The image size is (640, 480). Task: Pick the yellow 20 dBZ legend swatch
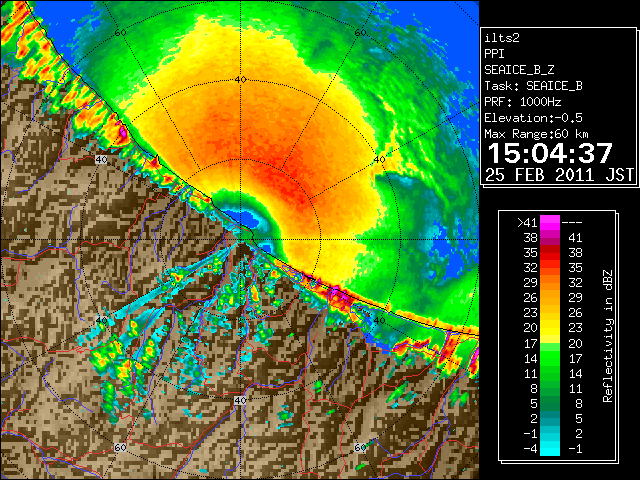point(550,328)
